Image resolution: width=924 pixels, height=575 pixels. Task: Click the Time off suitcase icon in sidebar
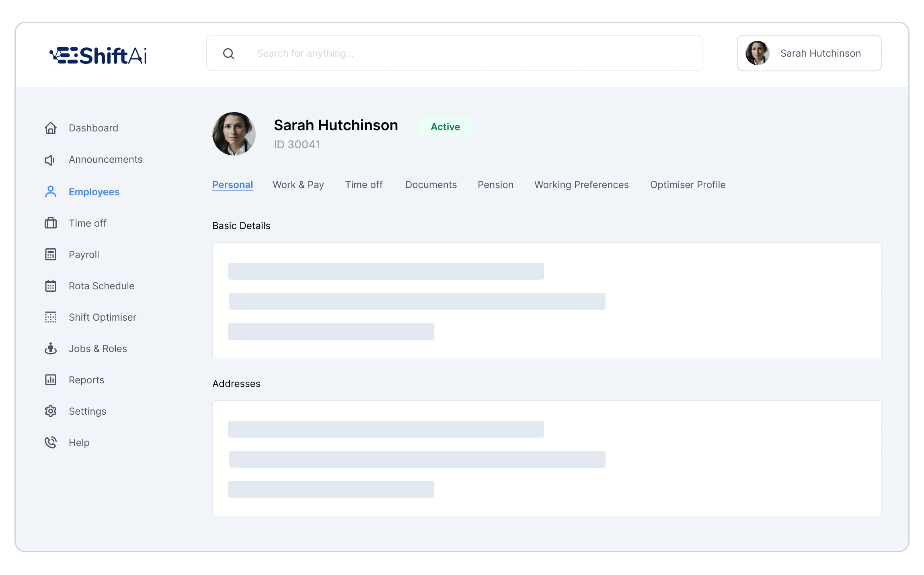(51, 223)
